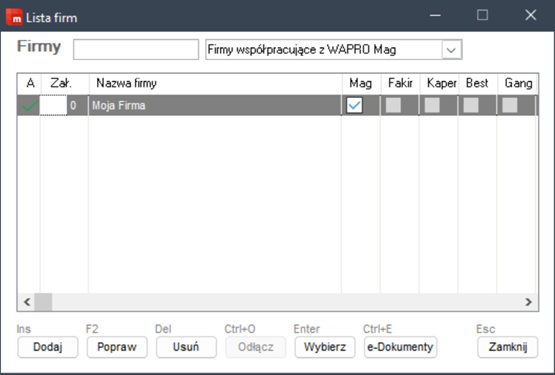Click the green active checkmark for Moja Firma

30,106
